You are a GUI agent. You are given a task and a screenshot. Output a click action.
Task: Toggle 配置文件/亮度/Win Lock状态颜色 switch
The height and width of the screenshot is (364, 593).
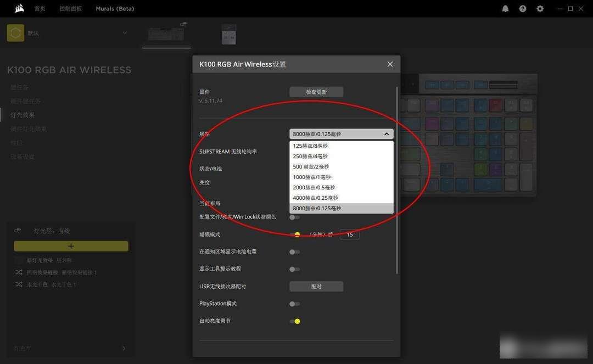[295, 217]
